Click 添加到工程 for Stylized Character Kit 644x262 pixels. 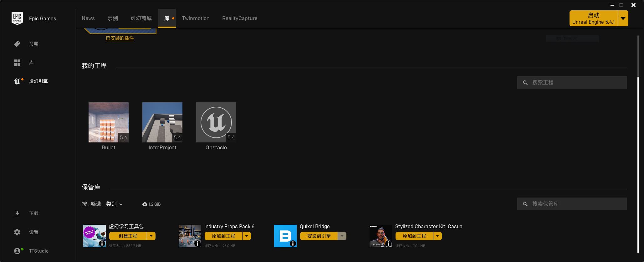(414, 236)
